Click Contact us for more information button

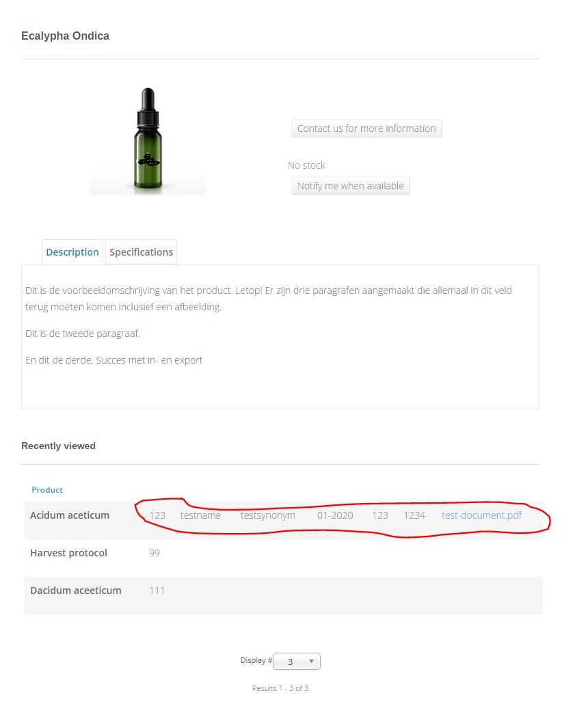(x=366, y=128)
